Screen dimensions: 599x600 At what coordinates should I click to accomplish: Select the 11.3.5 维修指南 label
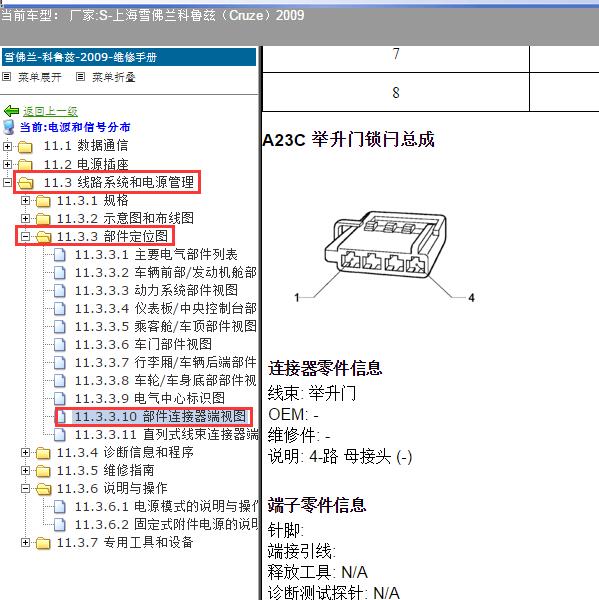coord(106,470)
